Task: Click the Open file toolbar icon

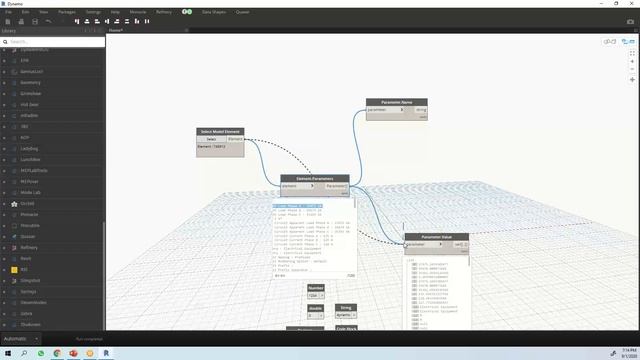Action: click(x=21, y=22)
